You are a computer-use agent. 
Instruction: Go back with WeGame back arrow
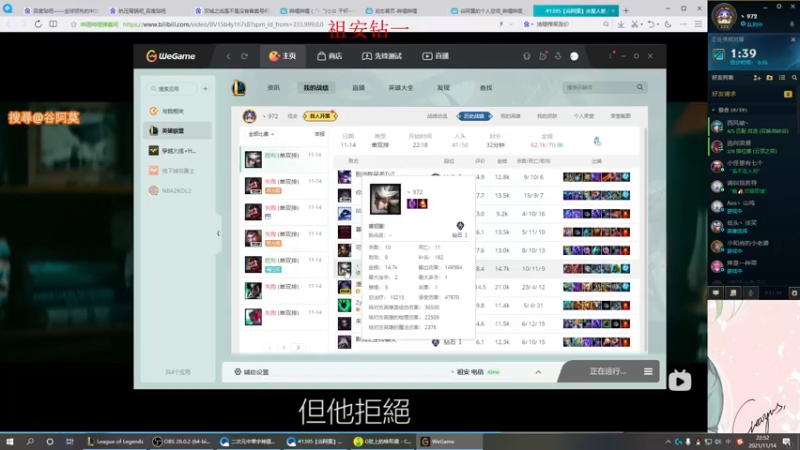[x=229, y=56]
